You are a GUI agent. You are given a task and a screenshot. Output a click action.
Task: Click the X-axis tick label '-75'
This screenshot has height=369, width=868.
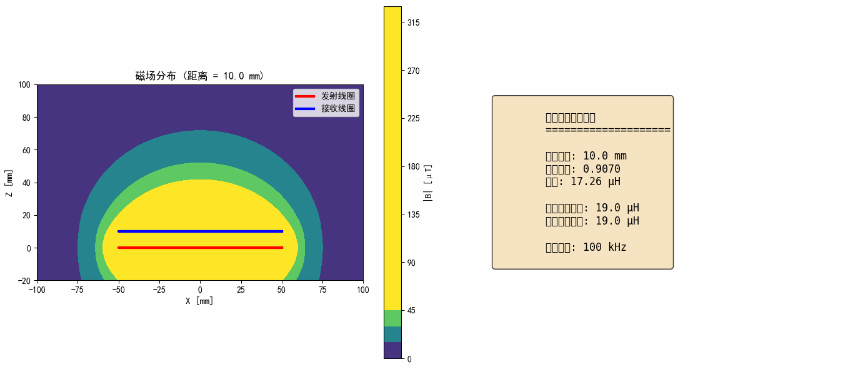coord(77,290)
